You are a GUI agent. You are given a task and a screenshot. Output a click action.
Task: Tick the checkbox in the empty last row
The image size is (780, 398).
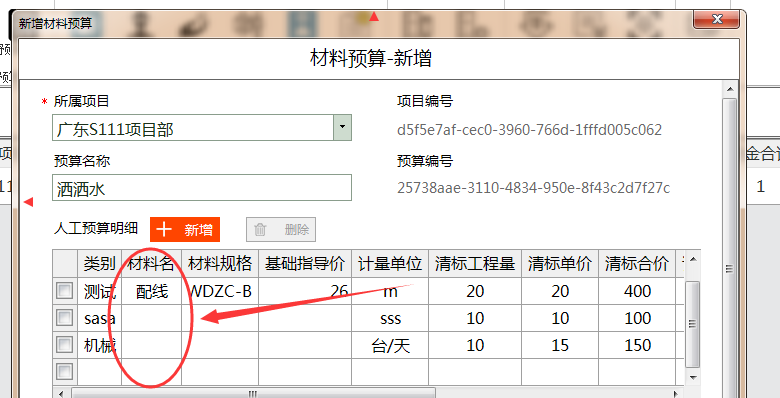65,372
